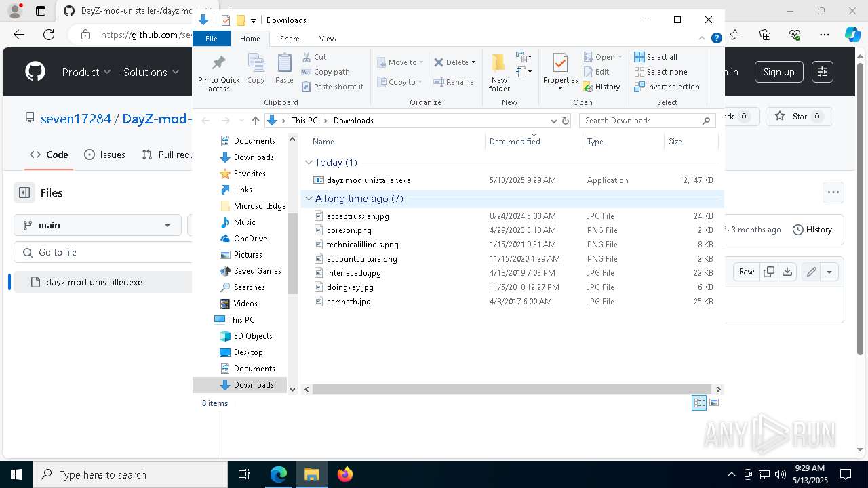868x488 pixels.
Task: Open GitHub Issues tab
Action: [104, 155]
